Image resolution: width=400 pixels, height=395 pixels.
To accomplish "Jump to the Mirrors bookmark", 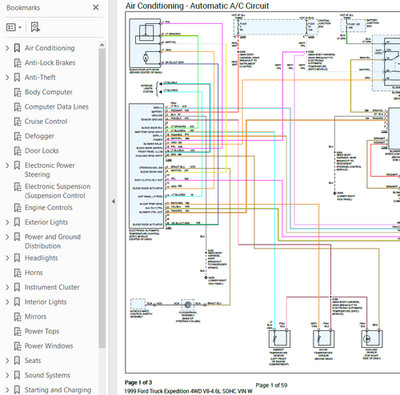I will (36, 317).
